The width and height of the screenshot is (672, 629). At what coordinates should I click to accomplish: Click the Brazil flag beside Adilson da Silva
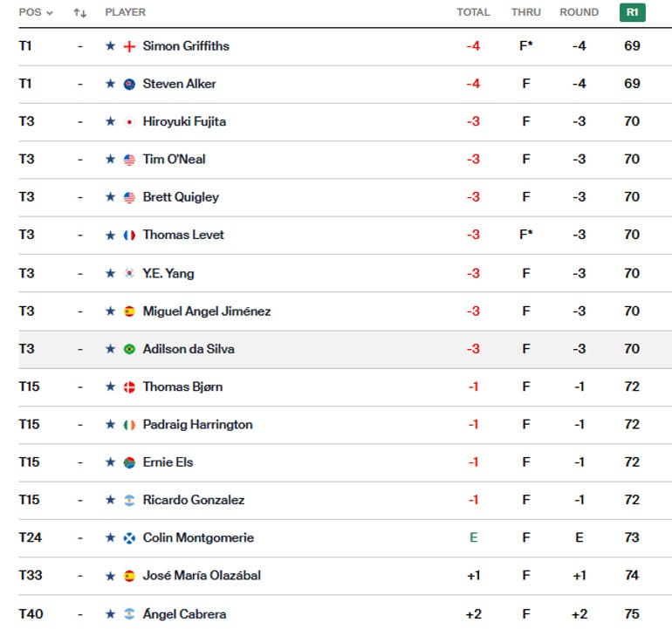[129, 349]
